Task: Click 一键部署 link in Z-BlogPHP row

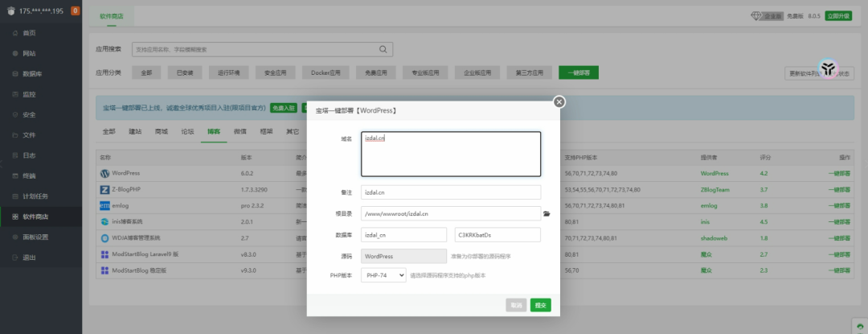Action: [839, 189]
